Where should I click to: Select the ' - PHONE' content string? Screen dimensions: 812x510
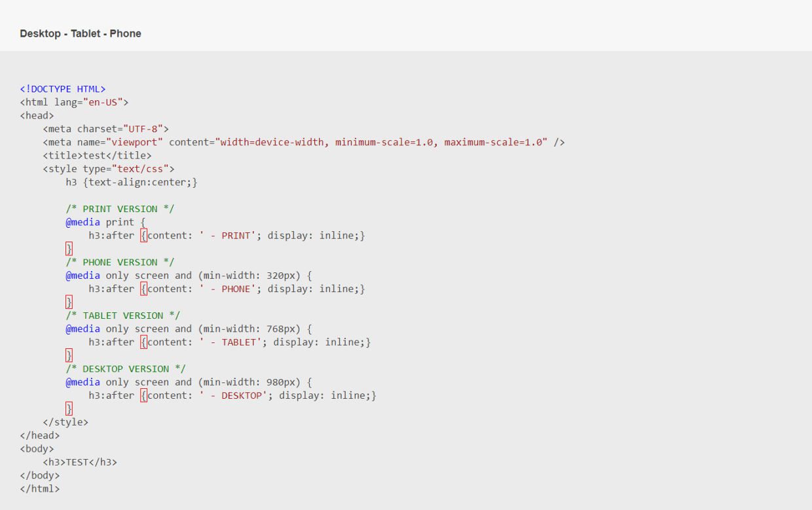coord(227,288)
